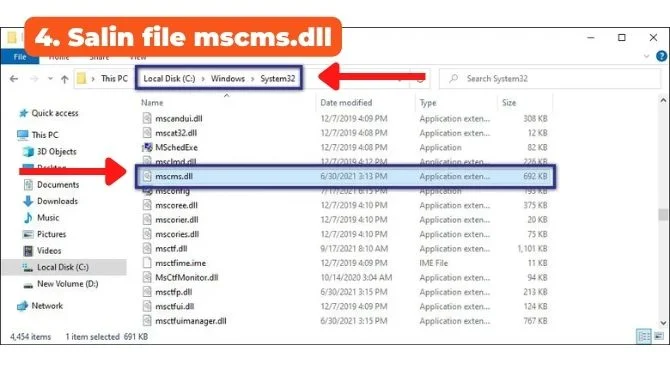The image size is (670, 372).
Task: Click mscandui.dll file icon
Action: (x=147, y=118)
